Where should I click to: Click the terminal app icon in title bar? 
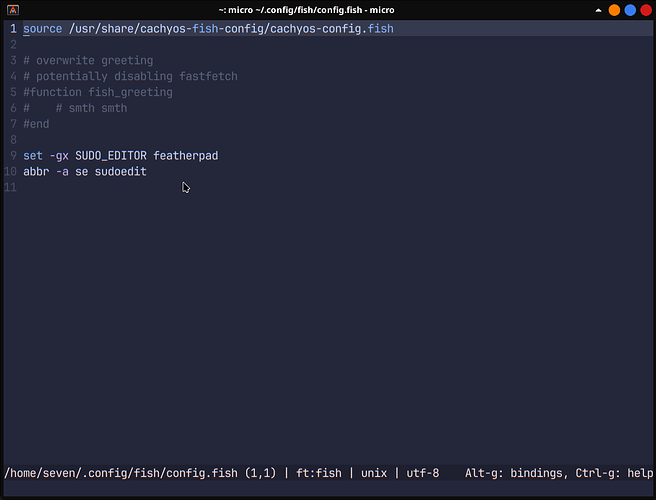[x=13, y=10]
